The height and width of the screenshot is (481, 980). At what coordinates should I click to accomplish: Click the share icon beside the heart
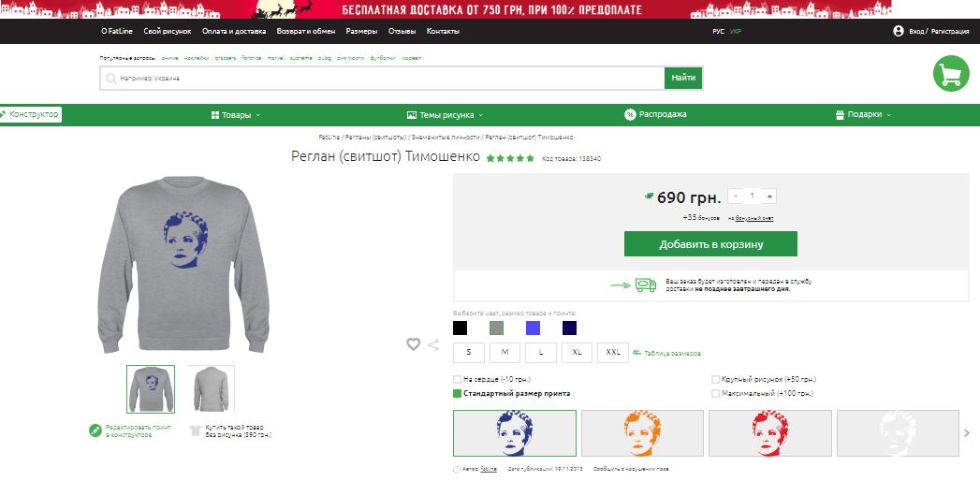[433, 344]
